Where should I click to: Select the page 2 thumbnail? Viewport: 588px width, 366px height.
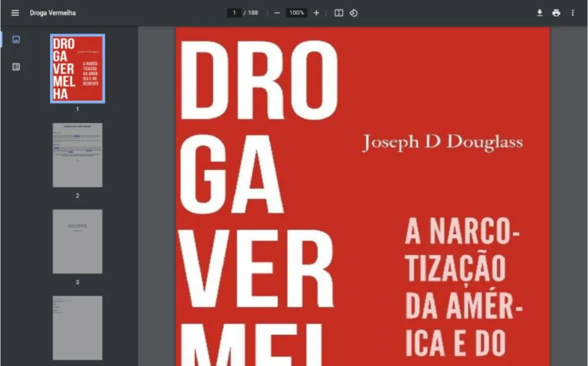(x=77, y=155)
